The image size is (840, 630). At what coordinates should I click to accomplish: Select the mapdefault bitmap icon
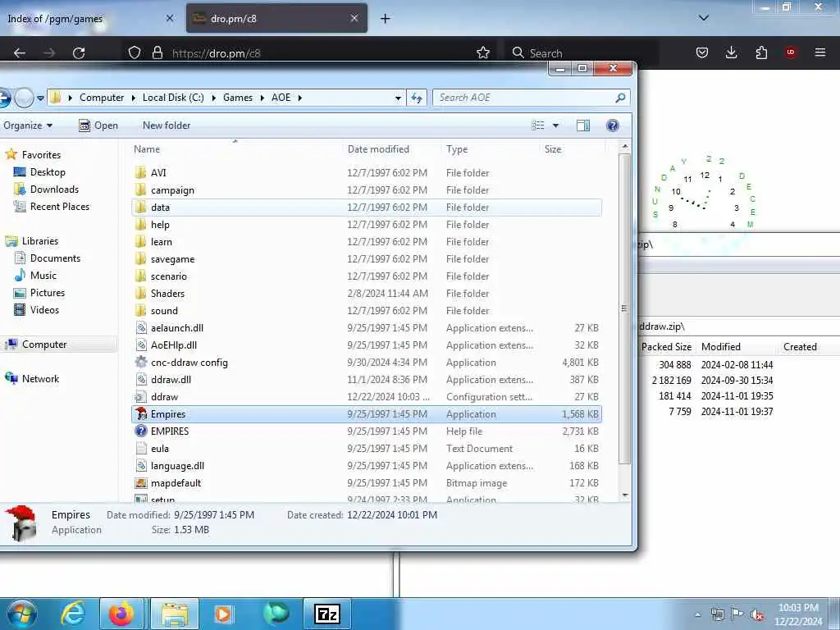click(x=141, y=482)
